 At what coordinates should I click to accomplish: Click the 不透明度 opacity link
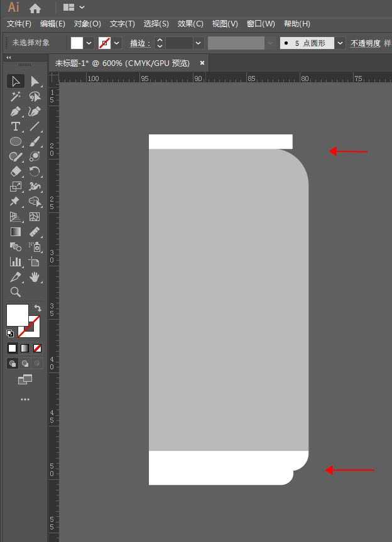coord(365,43)
